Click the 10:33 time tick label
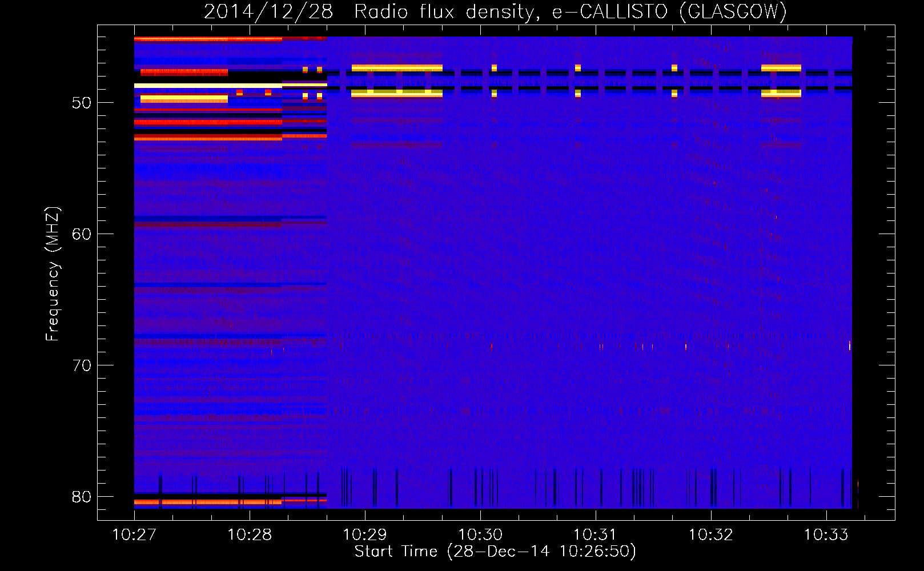 coord(826,535)
